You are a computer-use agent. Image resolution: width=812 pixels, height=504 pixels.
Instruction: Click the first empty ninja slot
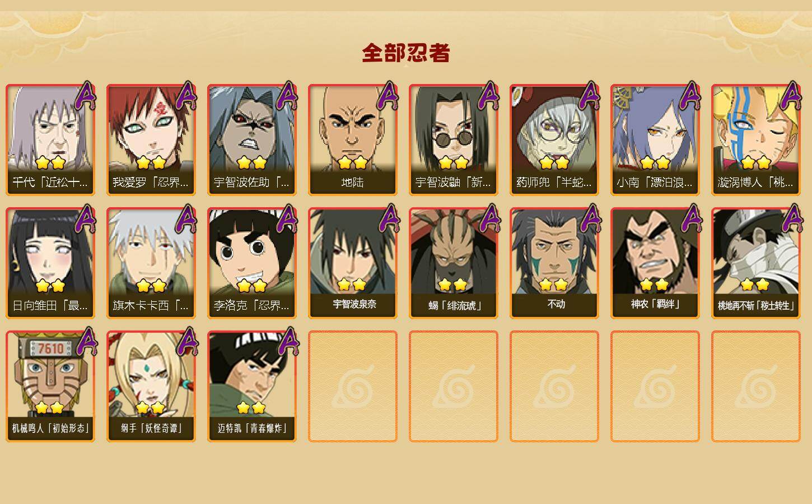click(x=353, y=386)
